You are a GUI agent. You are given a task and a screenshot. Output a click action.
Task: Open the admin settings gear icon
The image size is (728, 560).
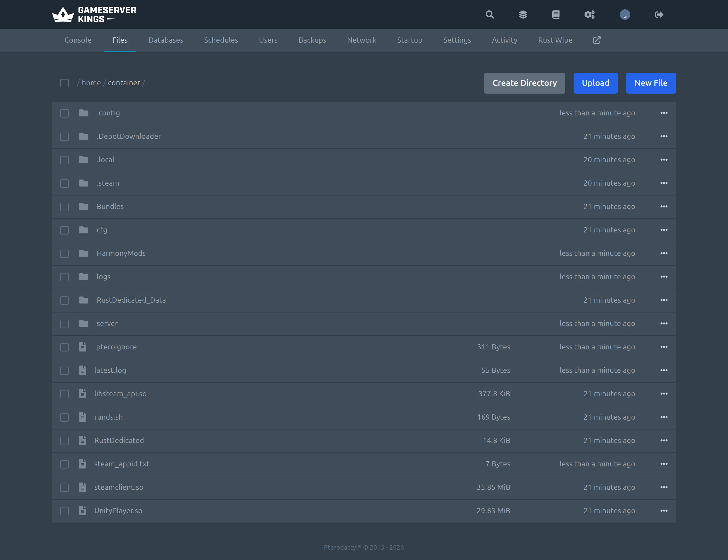pos(590,14)
